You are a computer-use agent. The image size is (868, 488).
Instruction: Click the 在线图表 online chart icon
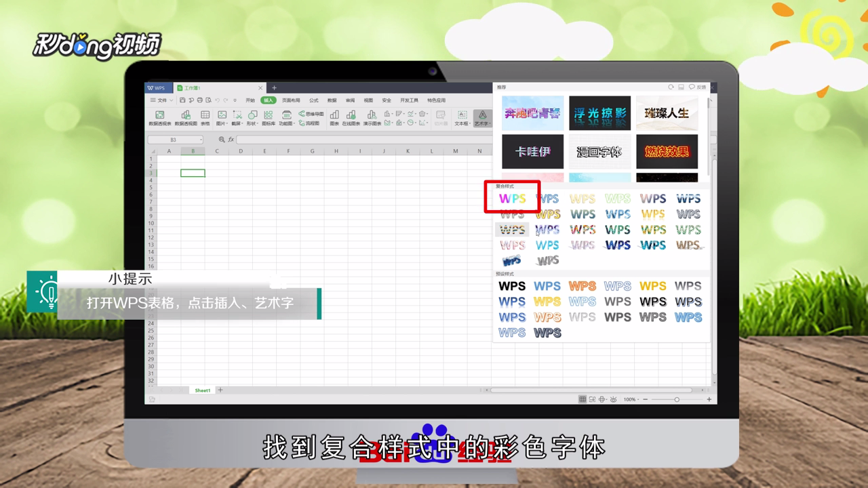(x=351, y=118)
